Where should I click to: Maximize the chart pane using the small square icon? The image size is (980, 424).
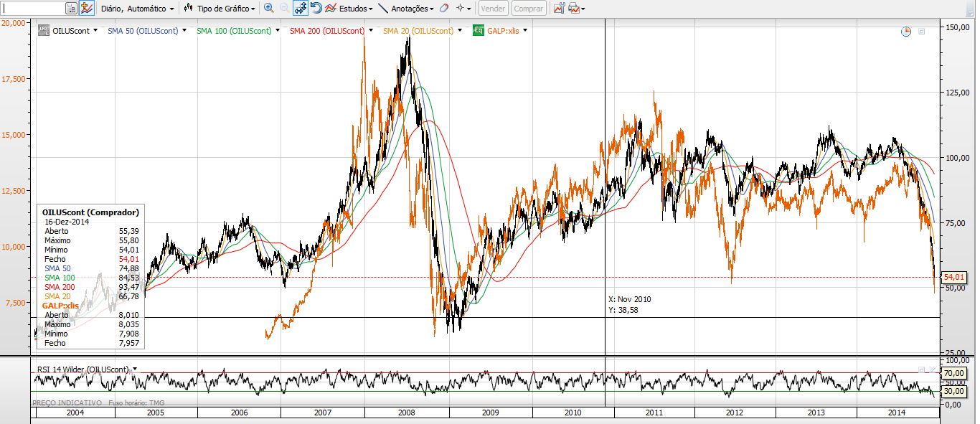pos(922,32)
